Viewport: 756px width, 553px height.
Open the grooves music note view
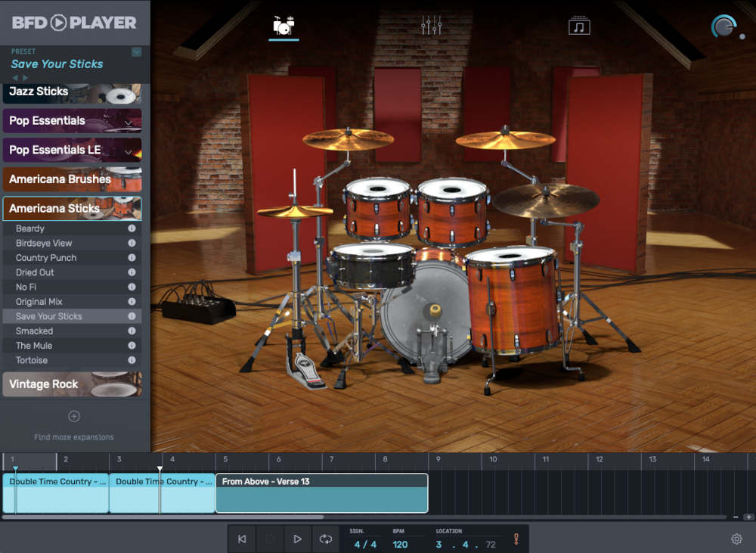[579, 25]
